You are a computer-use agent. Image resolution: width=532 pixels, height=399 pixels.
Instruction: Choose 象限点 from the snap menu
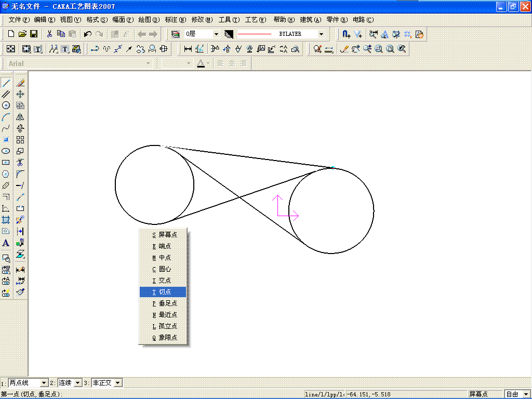pyautogui.click(x=163, y=338)
